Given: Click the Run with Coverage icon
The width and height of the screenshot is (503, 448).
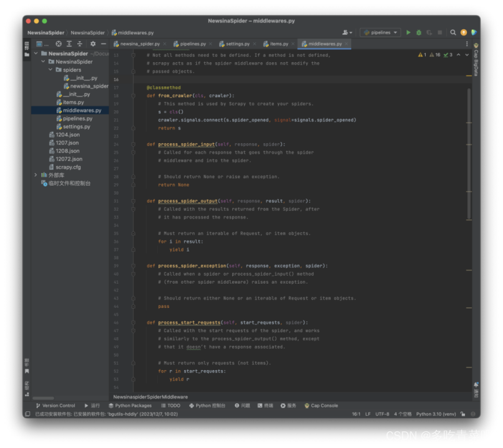Looking at the screenshot, I should (429, 32).
